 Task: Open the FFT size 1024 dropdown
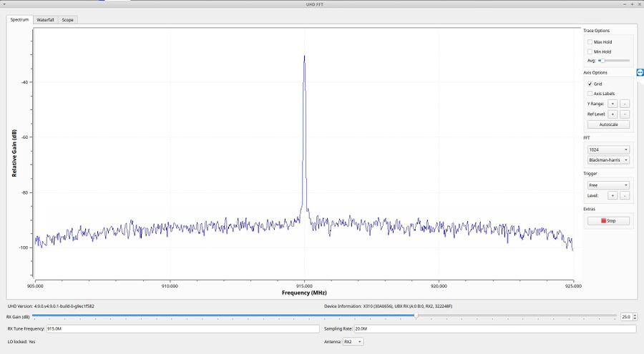click(x=608, y=150)
